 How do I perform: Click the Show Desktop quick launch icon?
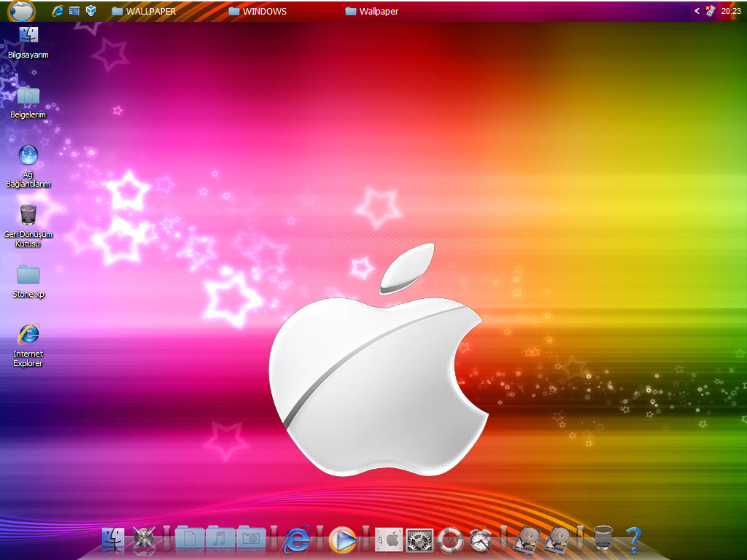click(x=74, y=10)
